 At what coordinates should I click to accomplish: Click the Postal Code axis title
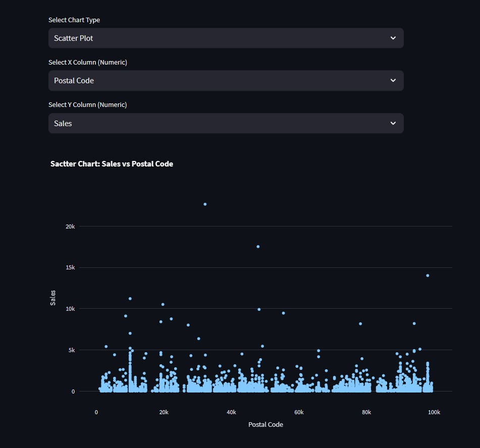point(265,424)
